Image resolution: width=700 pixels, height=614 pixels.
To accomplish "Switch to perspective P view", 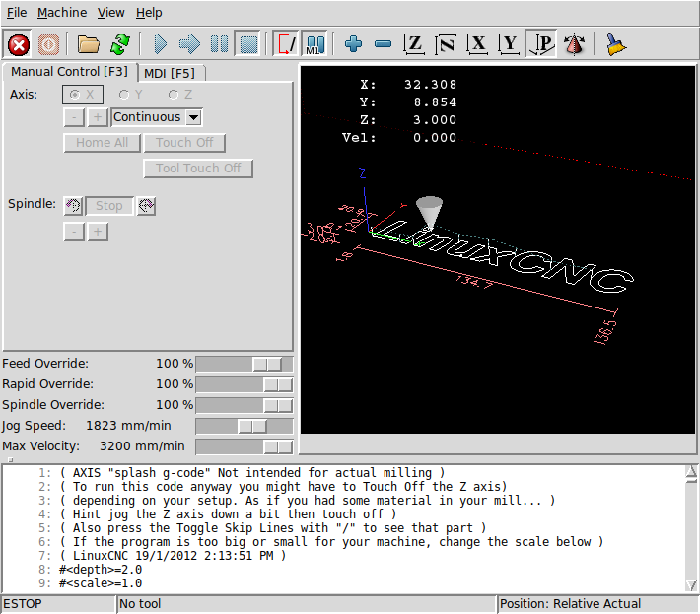I will (541, 44).
